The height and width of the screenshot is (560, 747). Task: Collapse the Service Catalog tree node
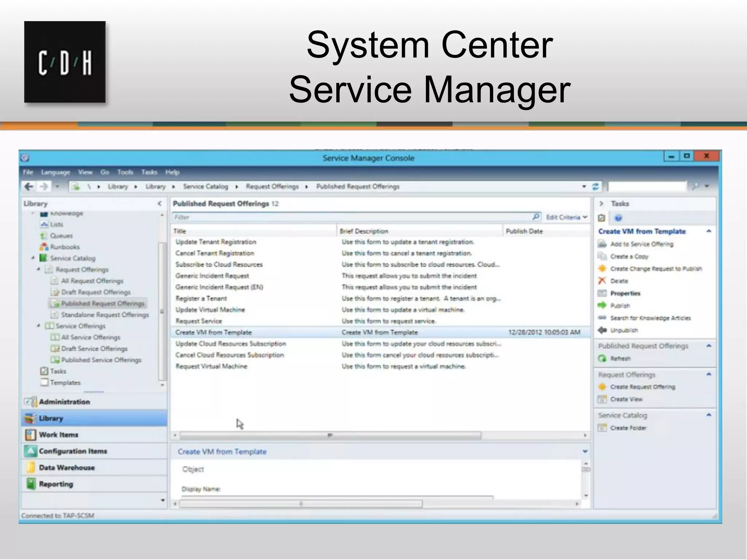pyautogui.click(x=33, y=258)
